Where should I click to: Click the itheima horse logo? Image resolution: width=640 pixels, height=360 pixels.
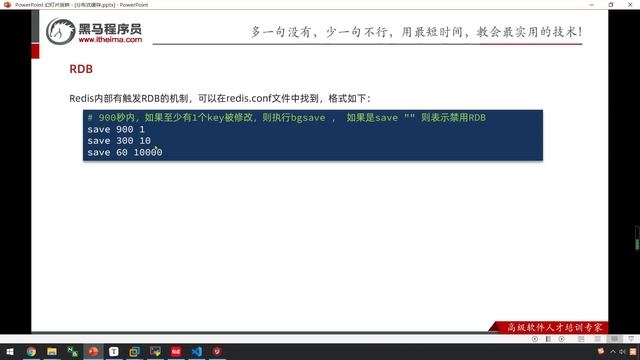(60, 31)
